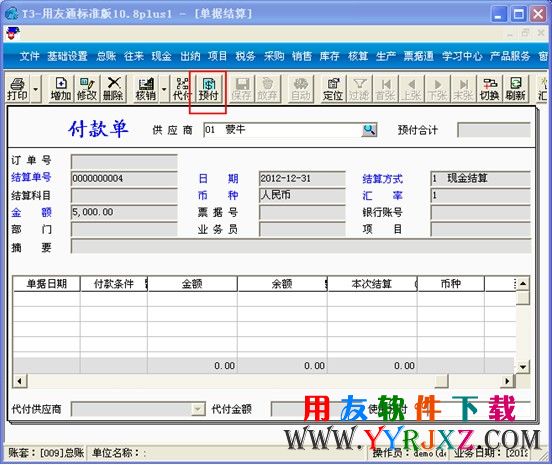The image size is (552, 465).
Task: Open the 票据通 menu
Action: tap(419, 56)
